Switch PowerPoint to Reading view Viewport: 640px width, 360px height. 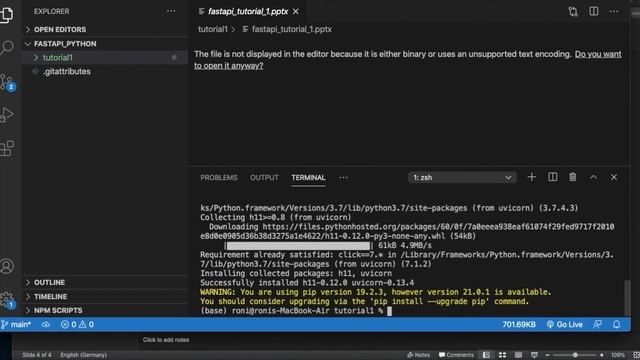click(518, 355)
